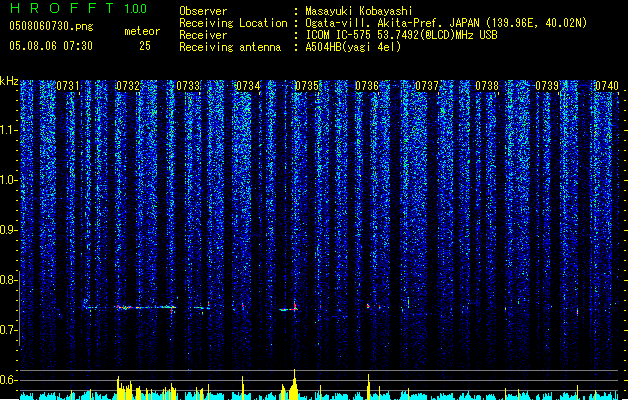The height and width of the screenshot is (400, 629).
Task: Click the 0740 time marker
Action: click(607, 86)
